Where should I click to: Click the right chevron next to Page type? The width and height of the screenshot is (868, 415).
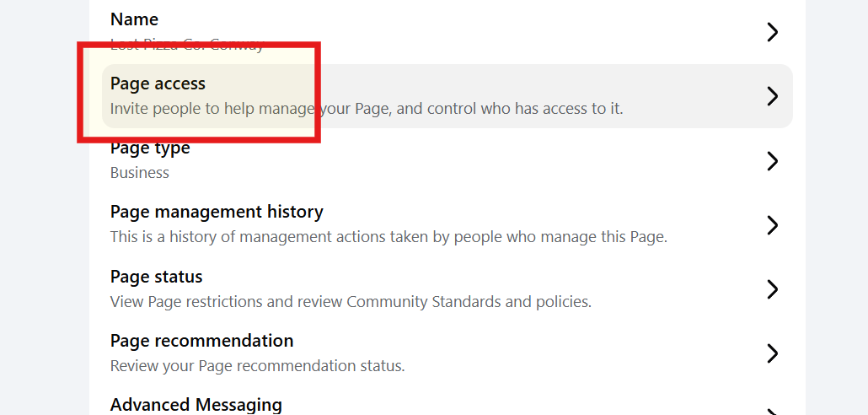(772, 161)
